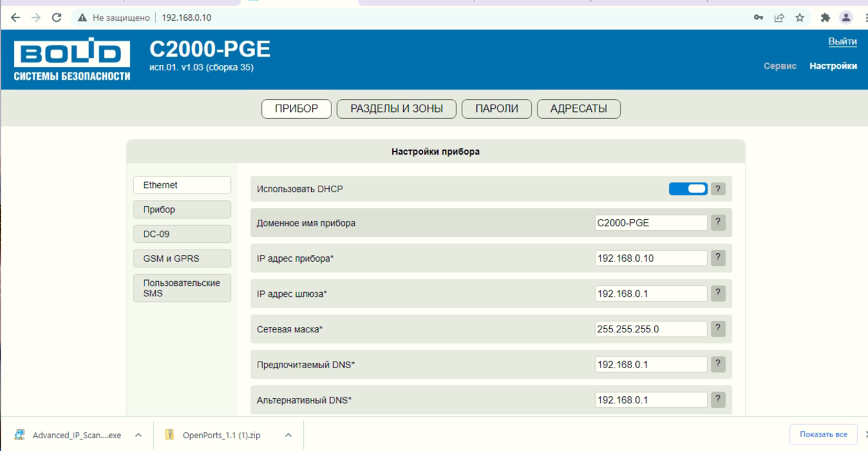Open the АДРЕСАТЫ tab
The image size is (868, 451).
pos(579,109)
